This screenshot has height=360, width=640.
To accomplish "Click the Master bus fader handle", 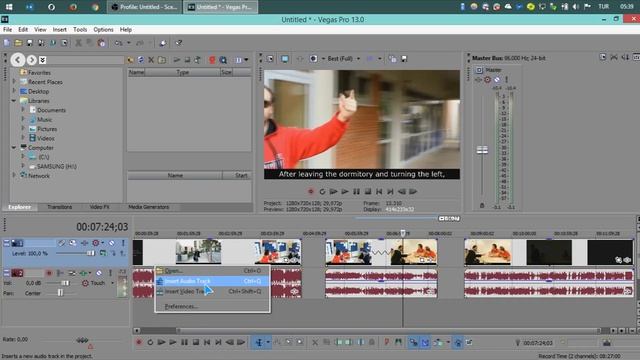I will point(482,150).
